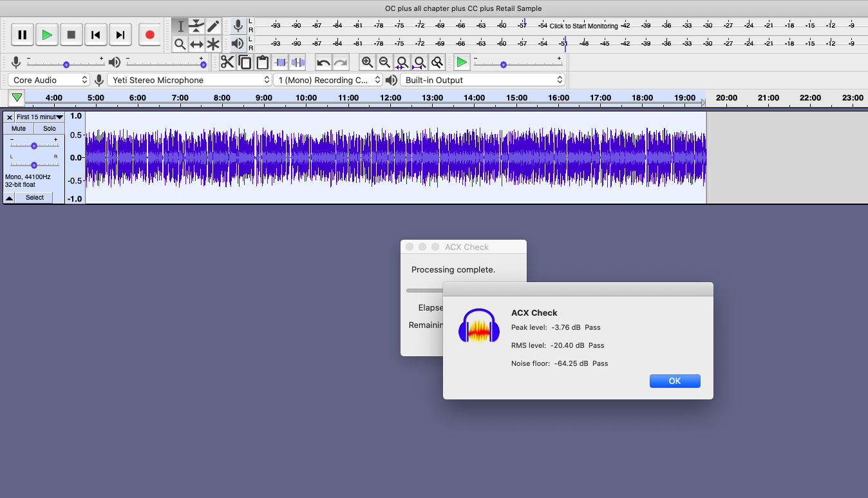Open the recording channels dropdown
This screenshot has height=498, width=868.
(x=328, y=80)
